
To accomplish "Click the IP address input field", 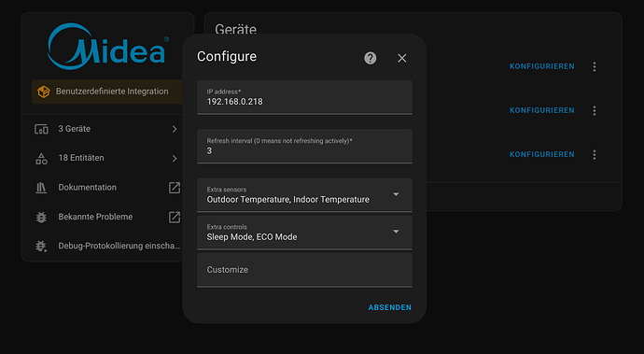I will pyautogui.click(x=304, y=97).
